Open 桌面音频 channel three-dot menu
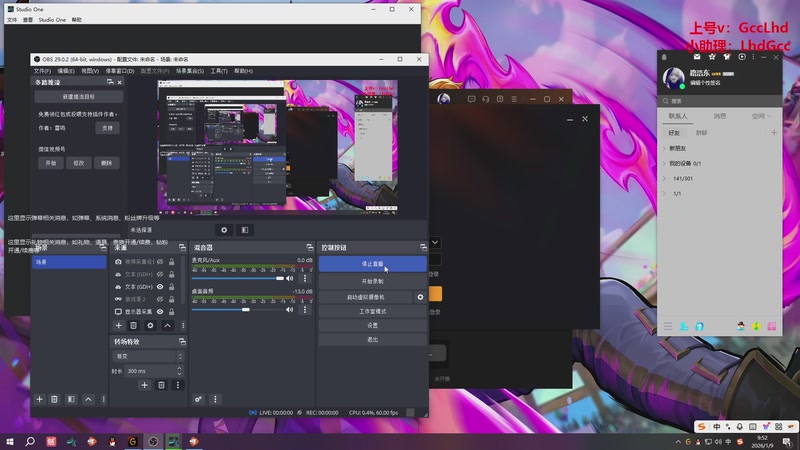 305,310
